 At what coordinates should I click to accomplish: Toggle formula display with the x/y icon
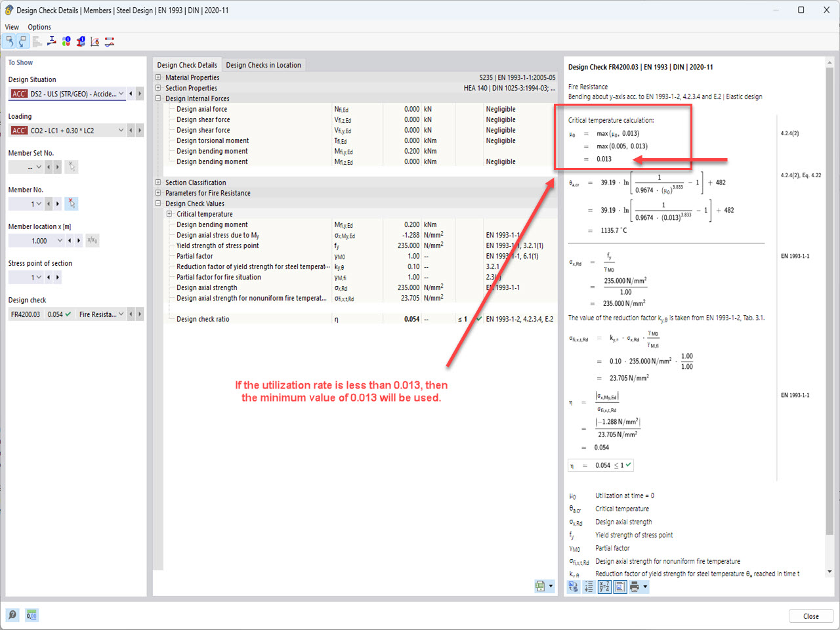click(604, 587)
